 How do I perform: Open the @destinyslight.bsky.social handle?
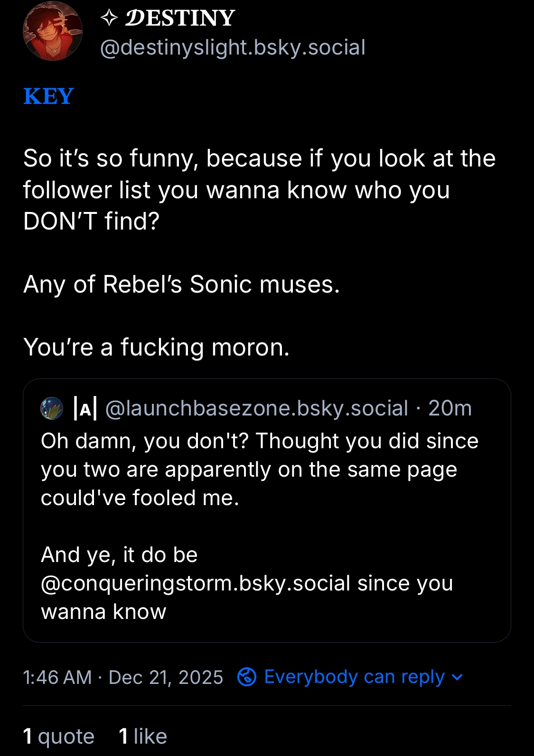[x=233, y=47]
